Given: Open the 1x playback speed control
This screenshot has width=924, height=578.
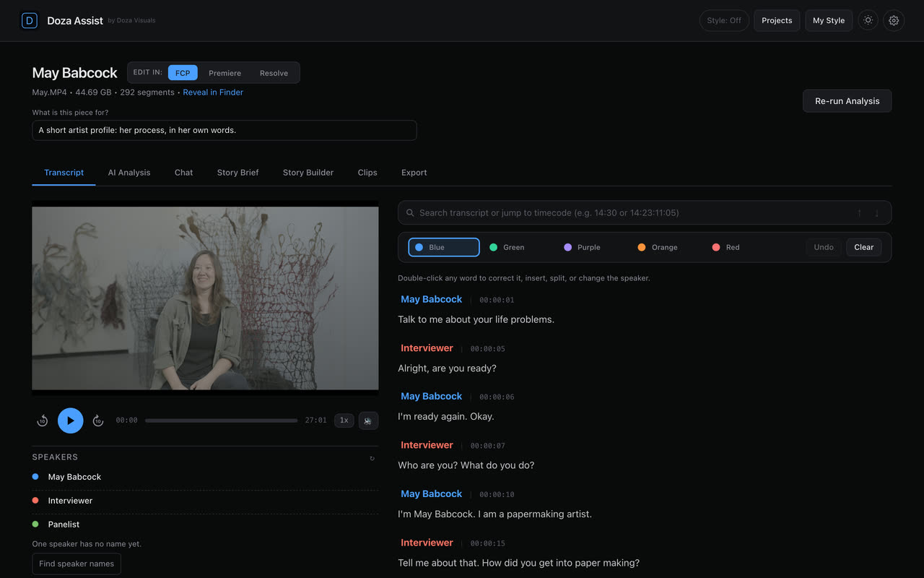Looking at the screenshot, I should [344, 420].
